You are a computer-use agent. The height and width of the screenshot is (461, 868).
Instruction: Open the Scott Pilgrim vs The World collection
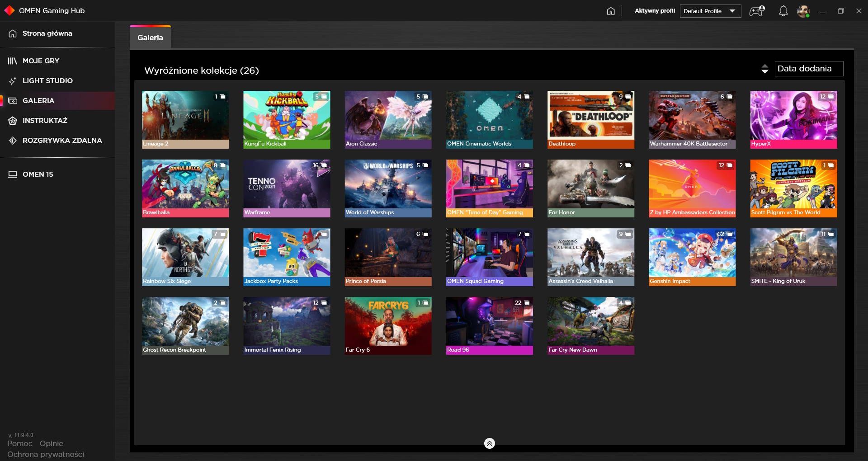pyautogui.click(x=793, y=188)
